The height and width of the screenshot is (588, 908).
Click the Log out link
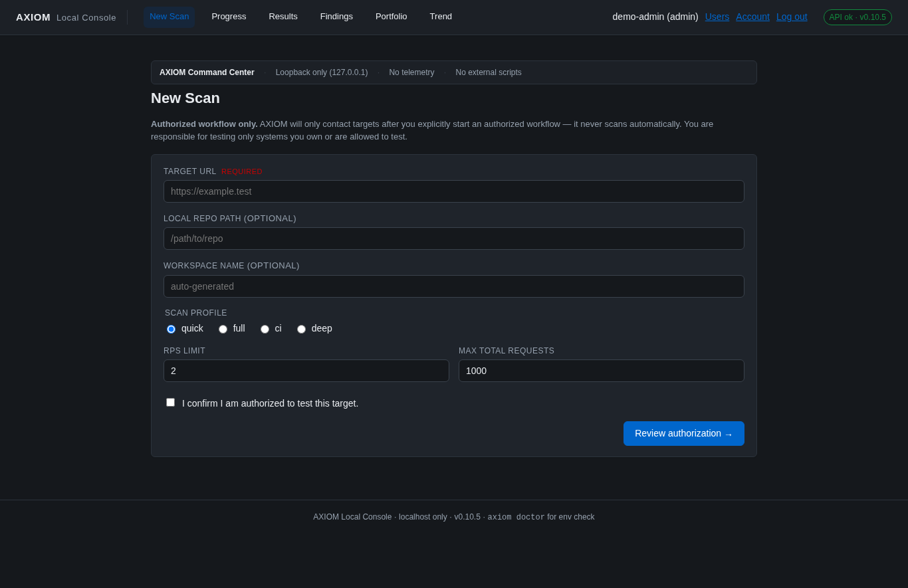tap(792, 17)
